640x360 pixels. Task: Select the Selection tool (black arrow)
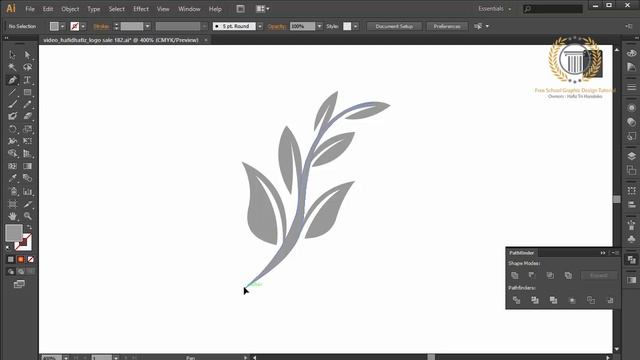tap(12, 55)
